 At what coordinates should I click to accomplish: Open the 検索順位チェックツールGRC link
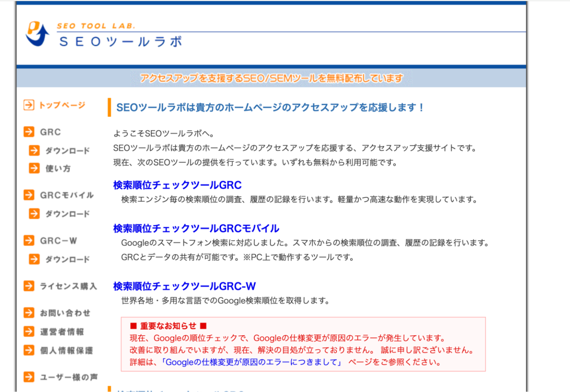point(178,185)
